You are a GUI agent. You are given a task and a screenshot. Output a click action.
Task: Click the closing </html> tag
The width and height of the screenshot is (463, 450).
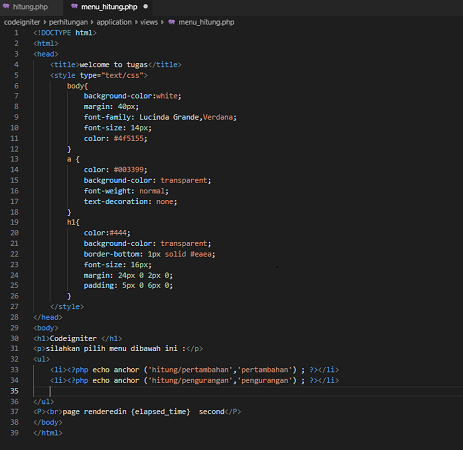[48, 433]
